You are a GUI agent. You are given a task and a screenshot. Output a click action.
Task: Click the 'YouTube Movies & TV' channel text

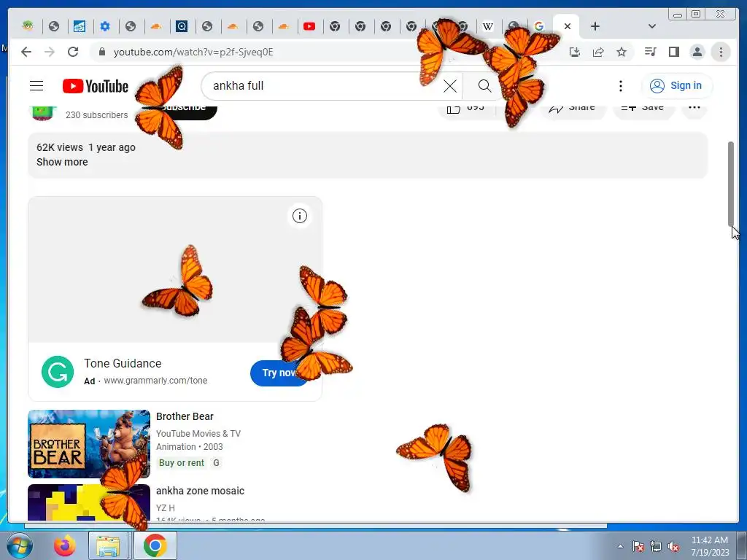click(198, 434)
